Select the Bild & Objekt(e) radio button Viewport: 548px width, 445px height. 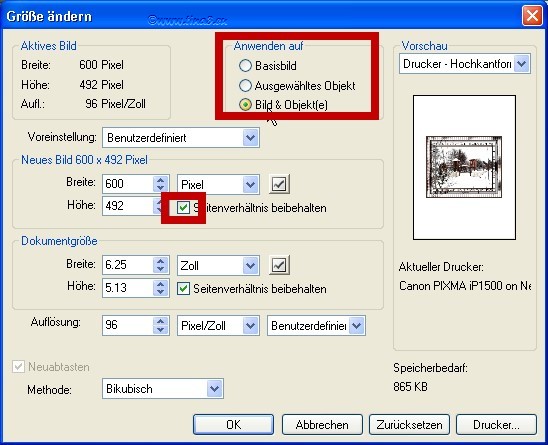[245, 105]
